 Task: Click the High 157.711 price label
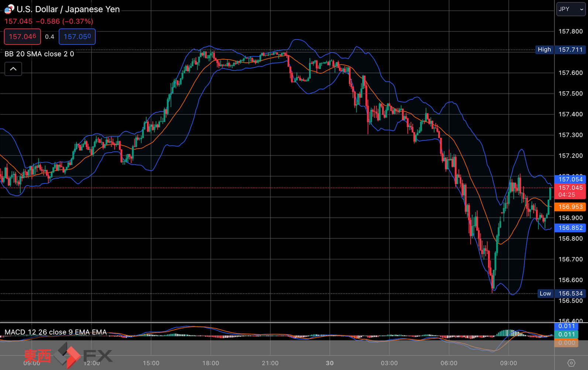tap(560, 49)
